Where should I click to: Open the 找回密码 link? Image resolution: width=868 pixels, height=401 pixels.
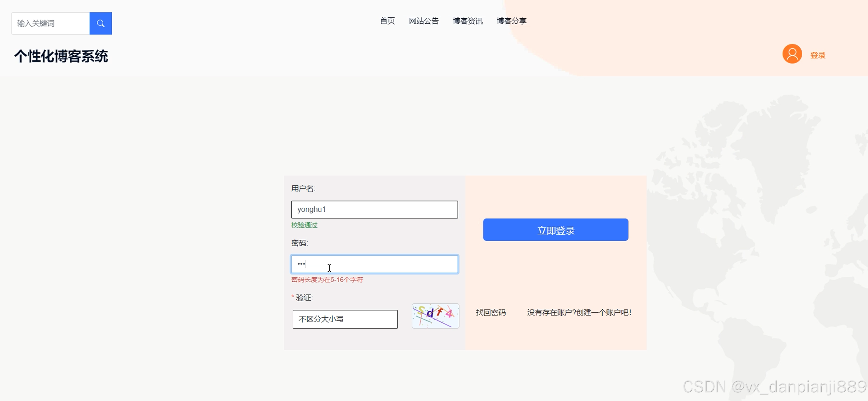[x=491, y=312]
